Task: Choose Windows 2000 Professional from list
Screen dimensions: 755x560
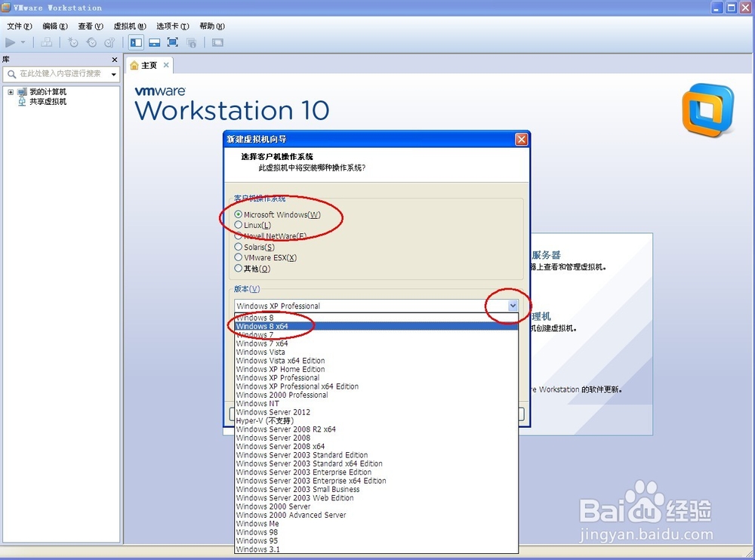Action: point(377,395)
